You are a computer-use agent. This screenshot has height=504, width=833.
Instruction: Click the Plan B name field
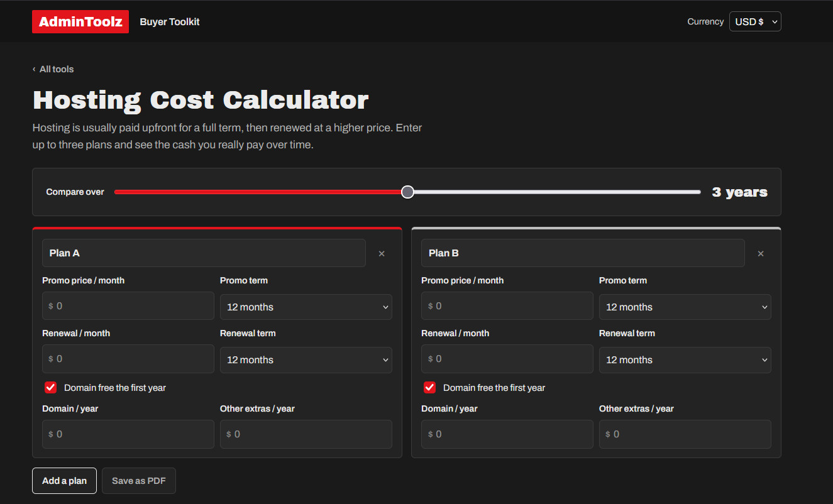coord(583,253)
